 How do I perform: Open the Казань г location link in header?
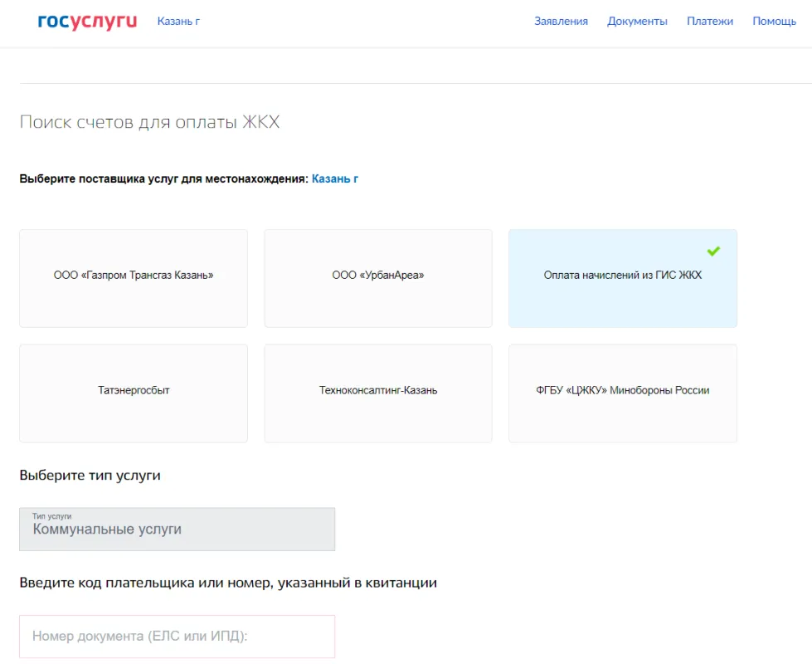pos(178,22)
